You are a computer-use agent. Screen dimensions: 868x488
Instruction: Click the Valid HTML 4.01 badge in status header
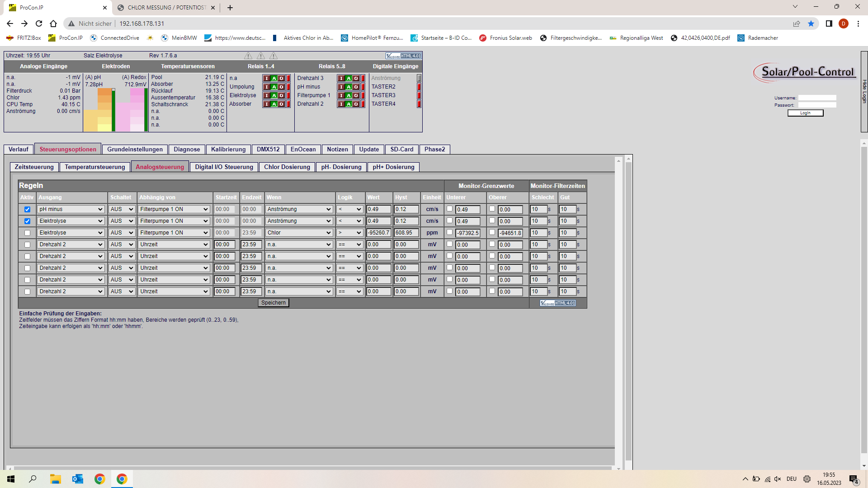click(x=403, y=56)
